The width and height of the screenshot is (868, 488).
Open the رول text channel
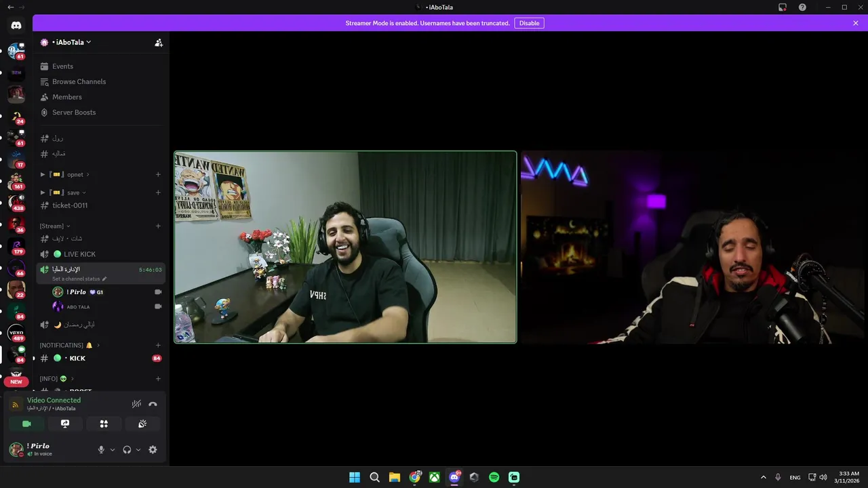[100, 138]
